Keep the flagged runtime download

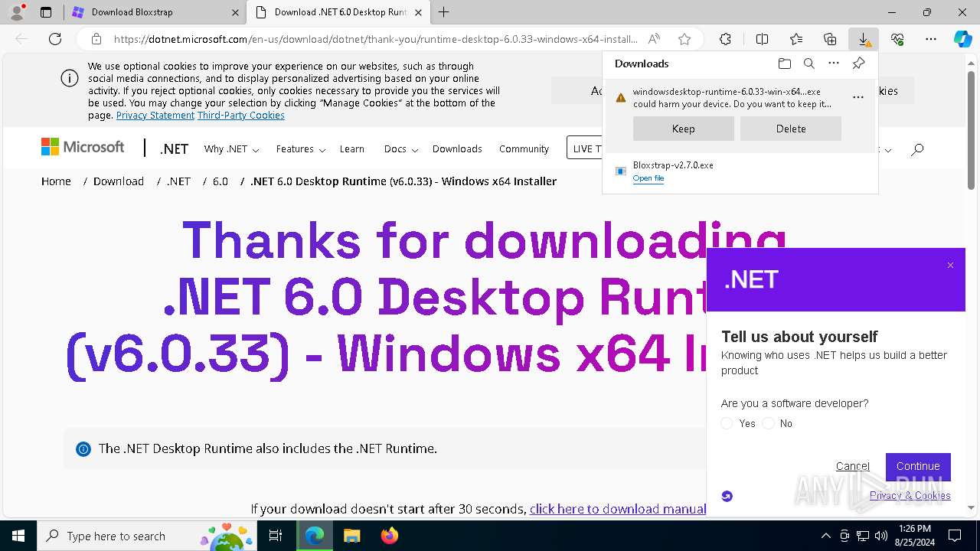click(683, 129)
